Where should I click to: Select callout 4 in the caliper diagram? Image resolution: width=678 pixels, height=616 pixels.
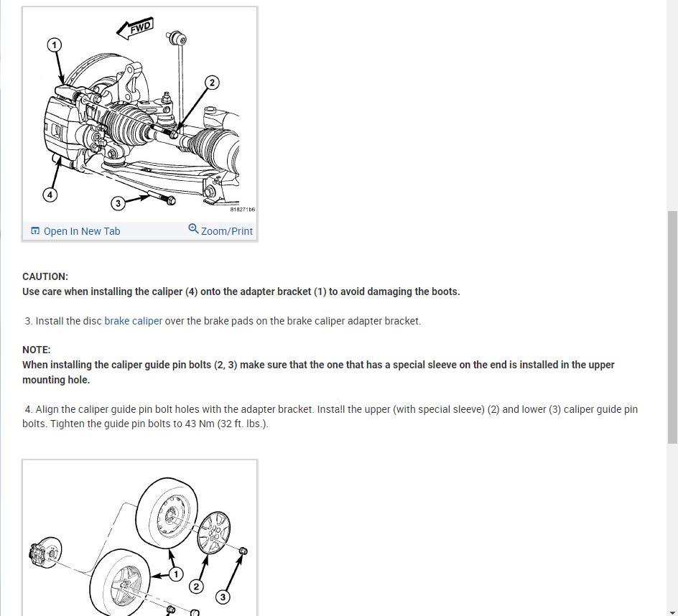point(50,195)
